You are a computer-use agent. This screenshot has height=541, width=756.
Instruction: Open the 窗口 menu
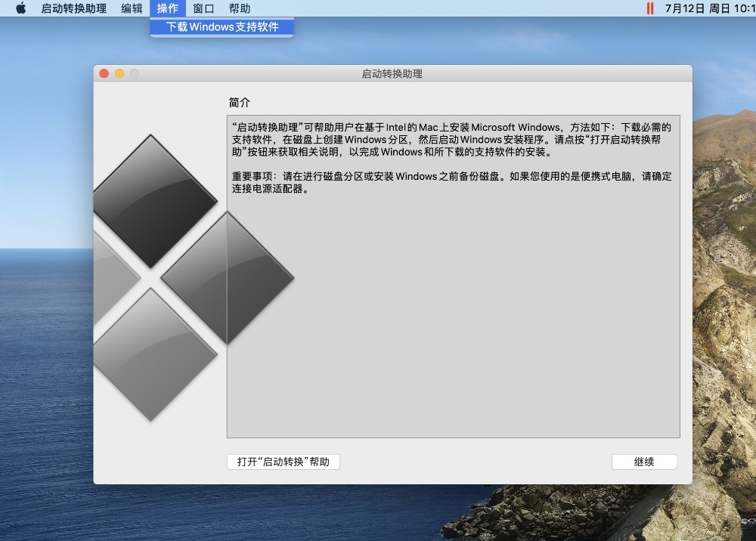[x=203, y=8]
